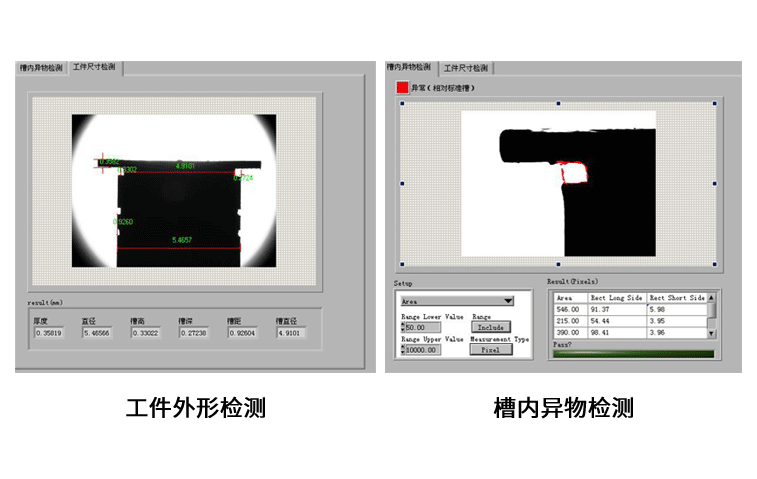Click the red 异常 indicator light
Image resolution: width=757 pixels, height=479 pixels.
pos(402,88)
